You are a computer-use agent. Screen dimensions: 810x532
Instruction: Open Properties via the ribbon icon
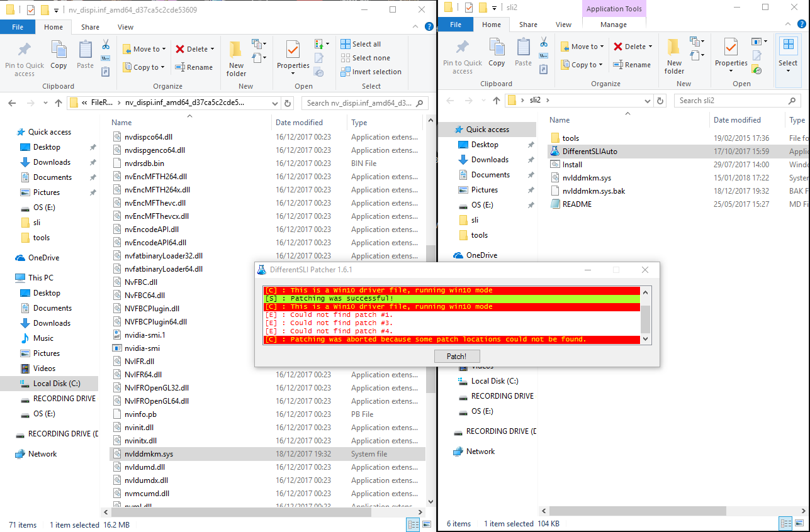(x=292, y=57)
